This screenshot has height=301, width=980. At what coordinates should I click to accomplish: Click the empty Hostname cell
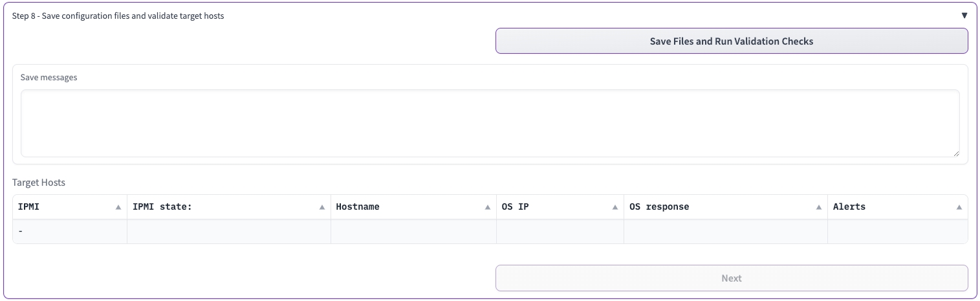pyautogui.click(x=413, y=232)
